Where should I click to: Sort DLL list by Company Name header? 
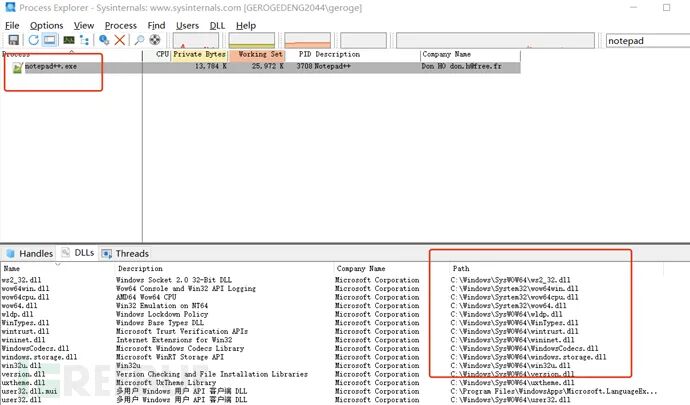361,269
